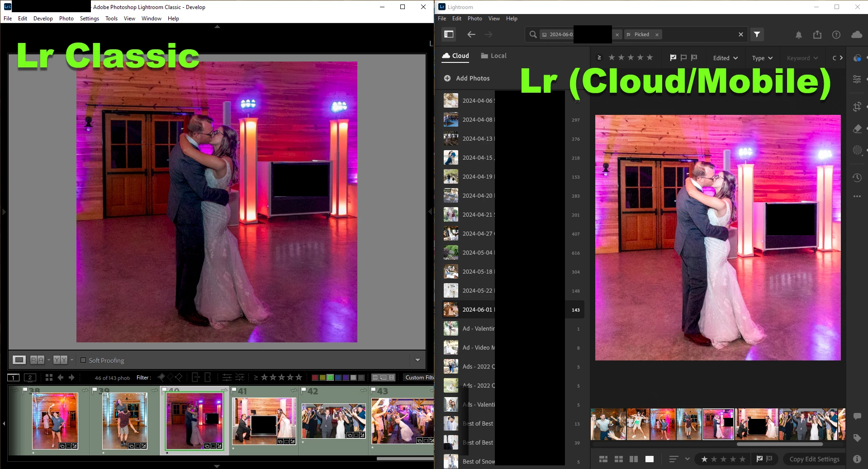
Task: Select the Crop & Rotate tool in Lightroom
Action: click(857, 107)
